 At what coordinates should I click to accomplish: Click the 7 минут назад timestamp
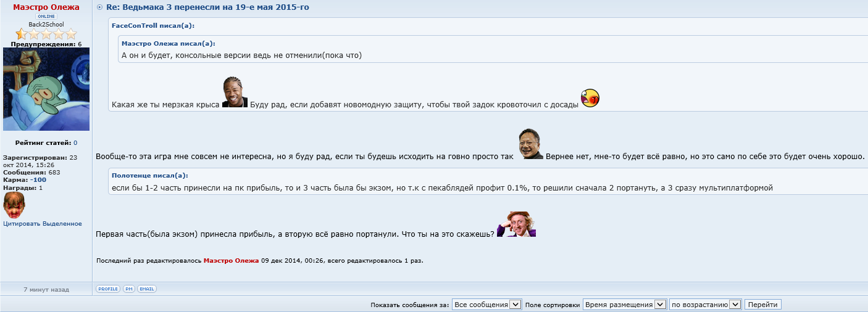[46, 289]
